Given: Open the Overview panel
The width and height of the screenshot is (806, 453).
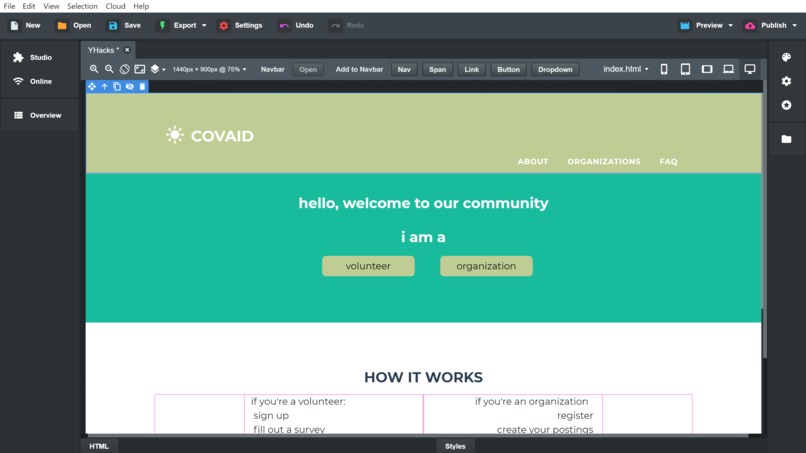Looking at the screenshot, I should point(39,115).
